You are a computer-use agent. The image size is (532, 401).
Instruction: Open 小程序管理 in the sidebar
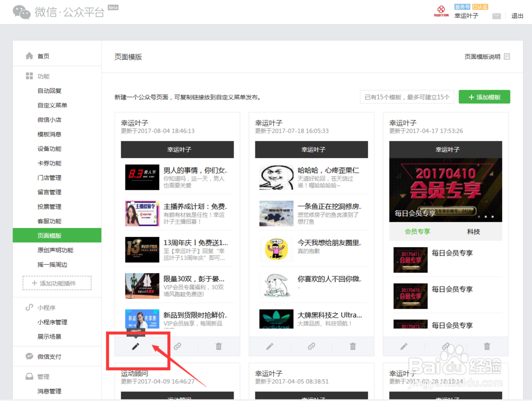click(x=52, y=322)
